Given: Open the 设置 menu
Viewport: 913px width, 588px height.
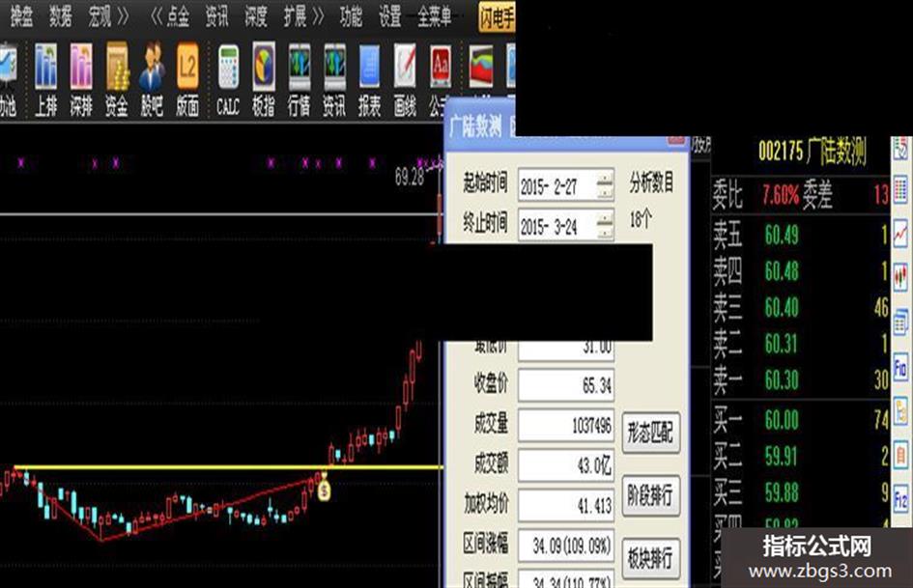Looking at the screenshot, I should (x=390, y=16).
